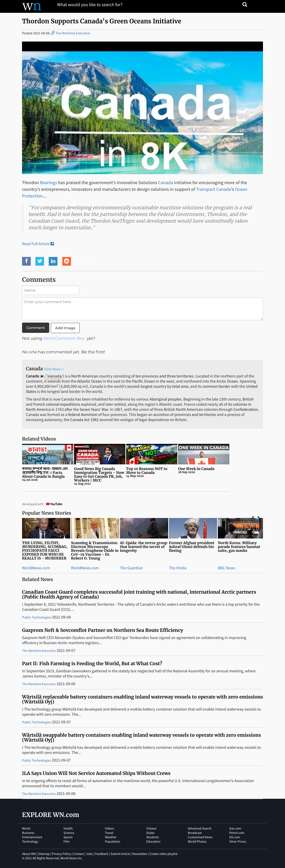The image size is (285, 868).
Task: Open the Ashraf Ghani story thumbnail
Action: click(193, 528)
